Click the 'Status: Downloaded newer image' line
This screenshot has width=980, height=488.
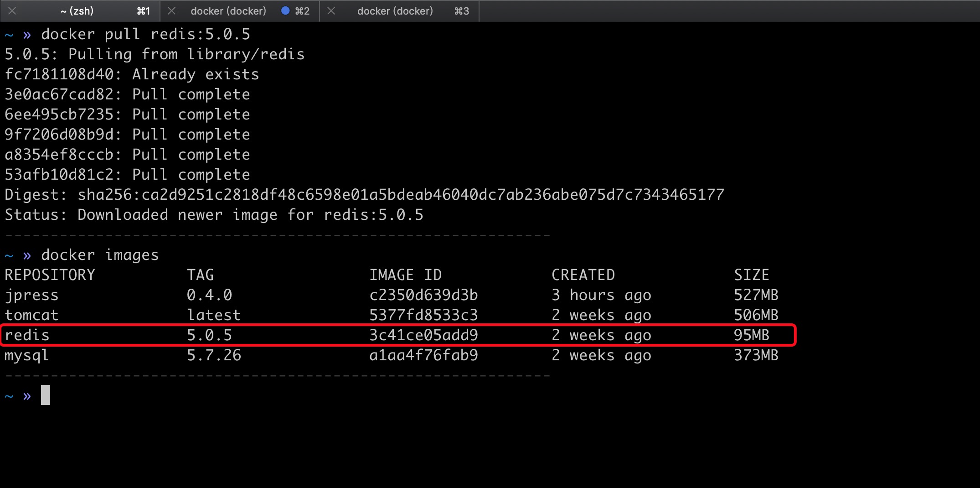tap(214, 215)
